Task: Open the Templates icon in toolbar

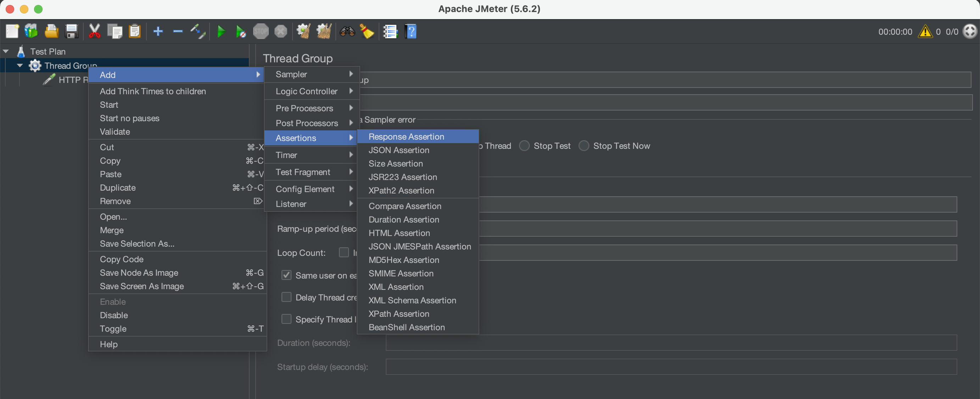Action: coord(31,31)
